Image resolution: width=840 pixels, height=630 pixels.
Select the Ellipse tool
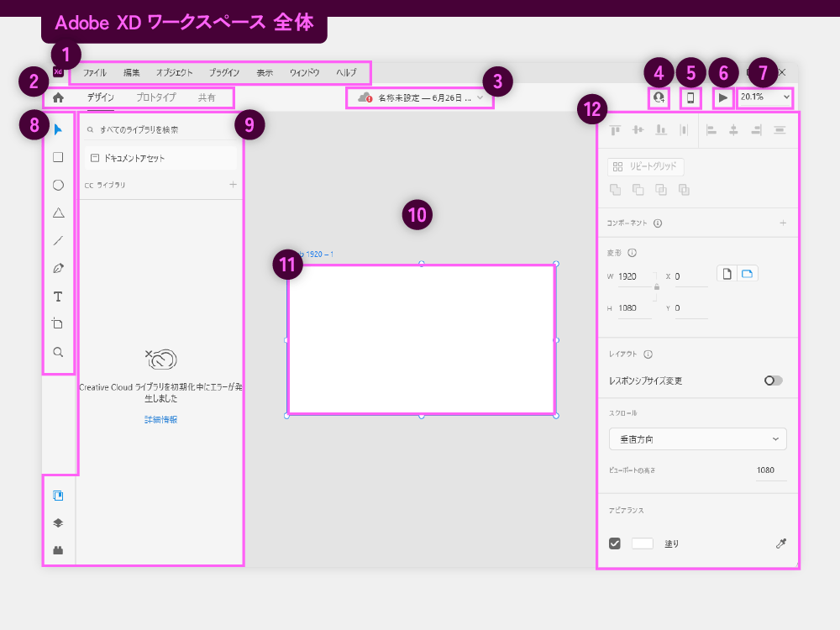(x=59, y=186)
